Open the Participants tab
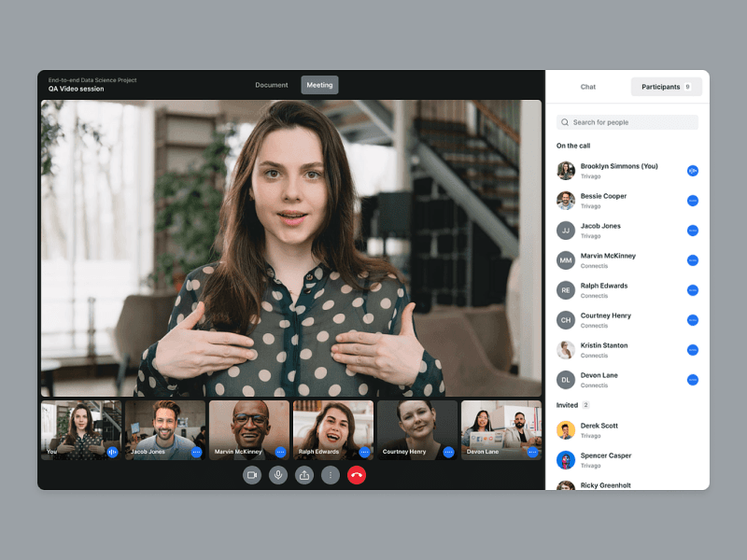Image resolution: width=747 pixels, height=560 pixels. point(666,87)
